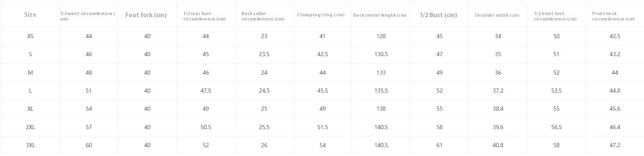Select the 61 half bust cell

[x=439, y=146]
